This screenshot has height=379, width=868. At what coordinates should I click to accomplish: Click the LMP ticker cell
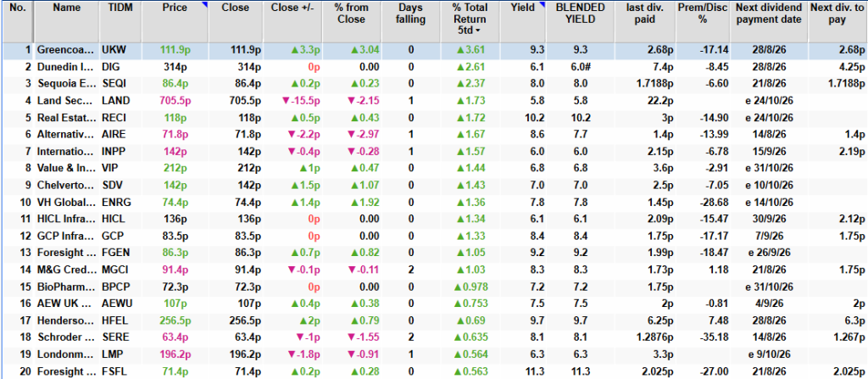[111, 354]
